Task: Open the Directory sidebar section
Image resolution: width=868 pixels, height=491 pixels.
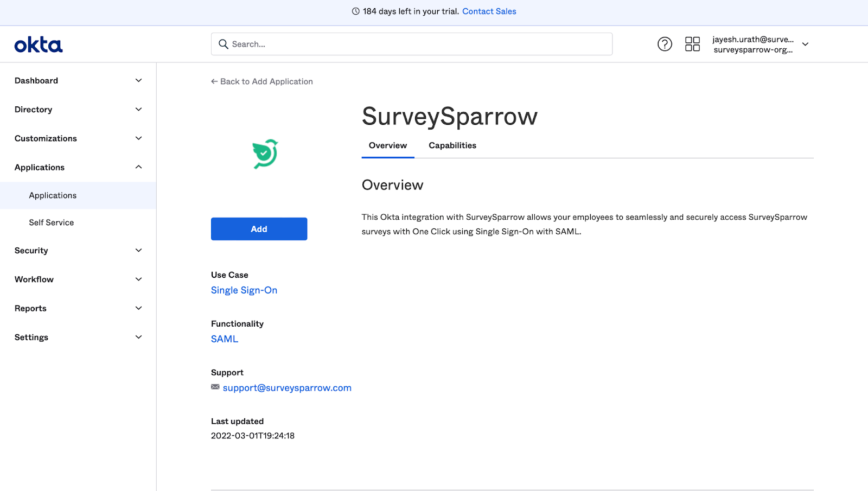Action: 34,109
